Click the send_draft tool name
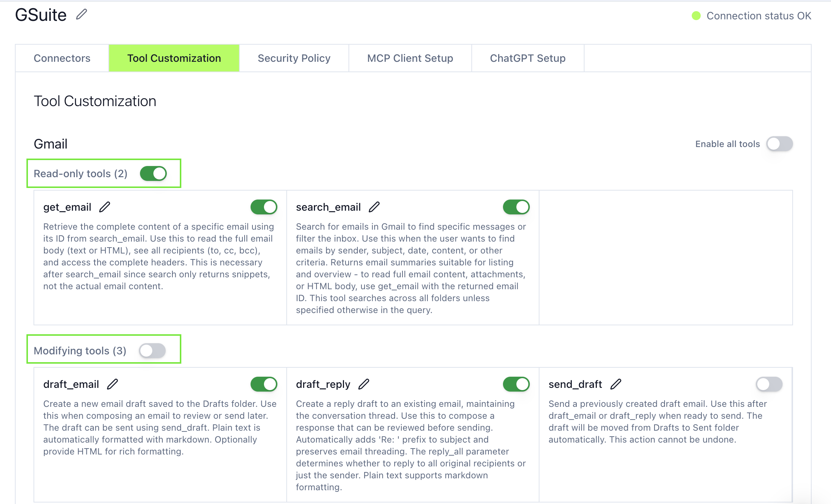Image resolution: width=831 pixels, height=504 pixels. tap(575, 384)
